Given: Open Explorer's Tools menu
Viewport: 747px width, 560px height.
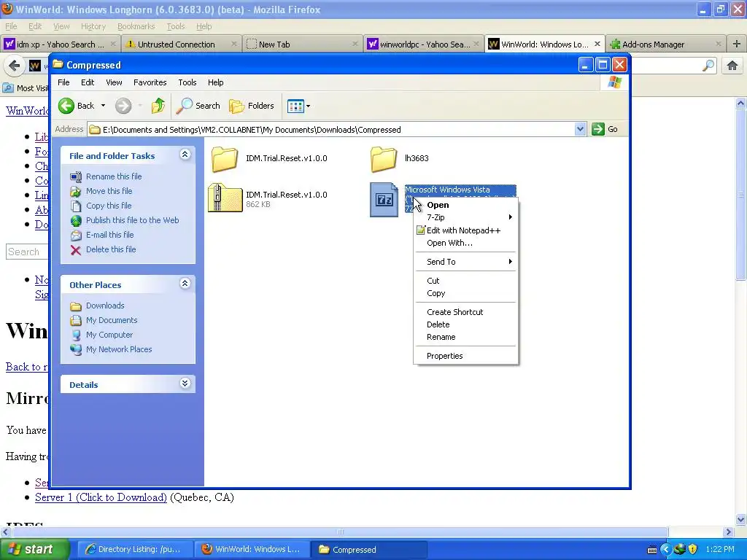Looking at the screenshot, I should click(187, 82).
